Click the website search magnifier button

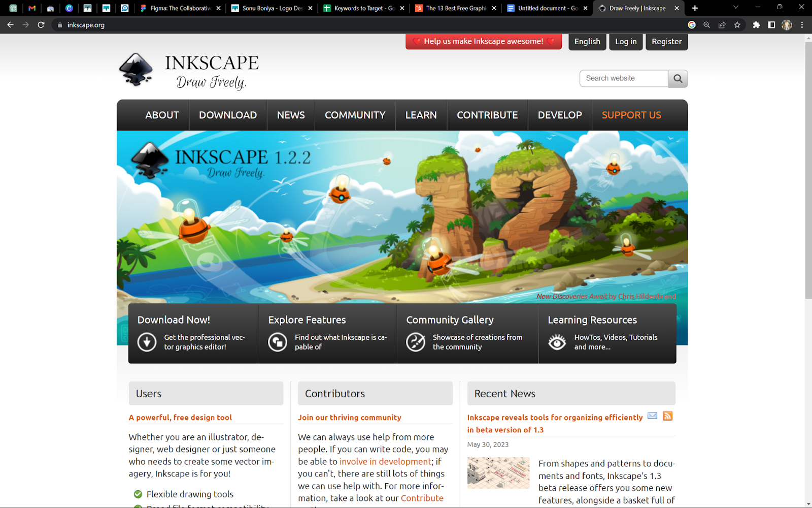tap(678, 78)
